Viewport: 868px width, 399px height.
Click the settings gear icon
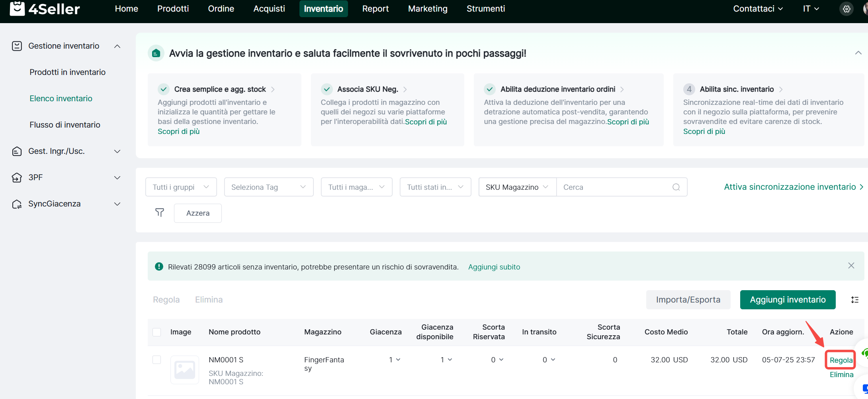click(x=846, y=9)
